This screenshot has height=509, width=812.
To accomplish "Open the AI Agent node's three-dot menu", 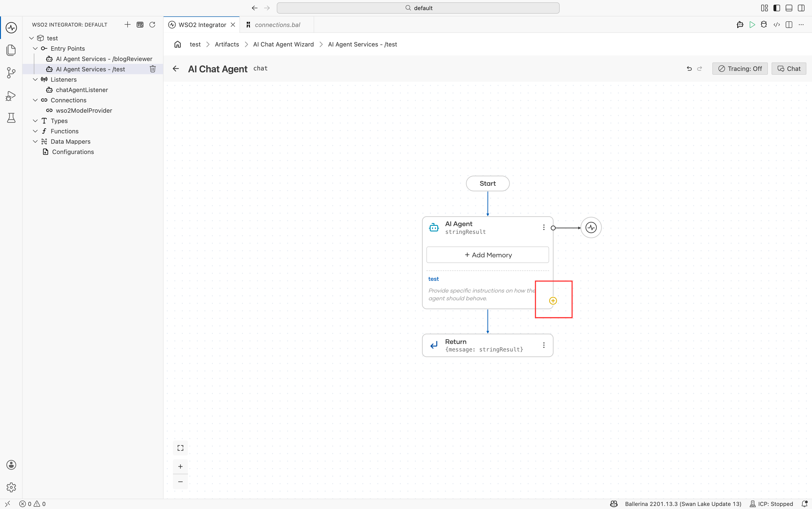I will pyautogui.click(x=544, y=227).
